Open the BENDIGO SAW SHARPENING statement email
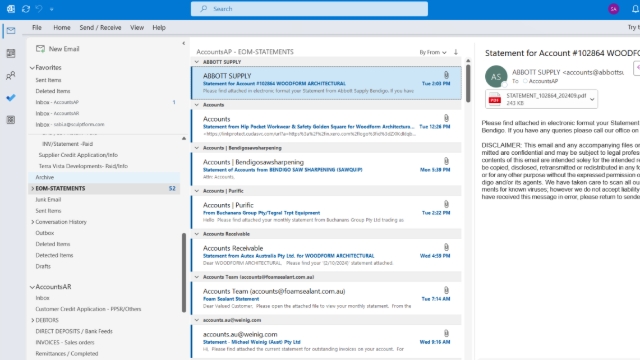640x360 pixels. [326, 169]
